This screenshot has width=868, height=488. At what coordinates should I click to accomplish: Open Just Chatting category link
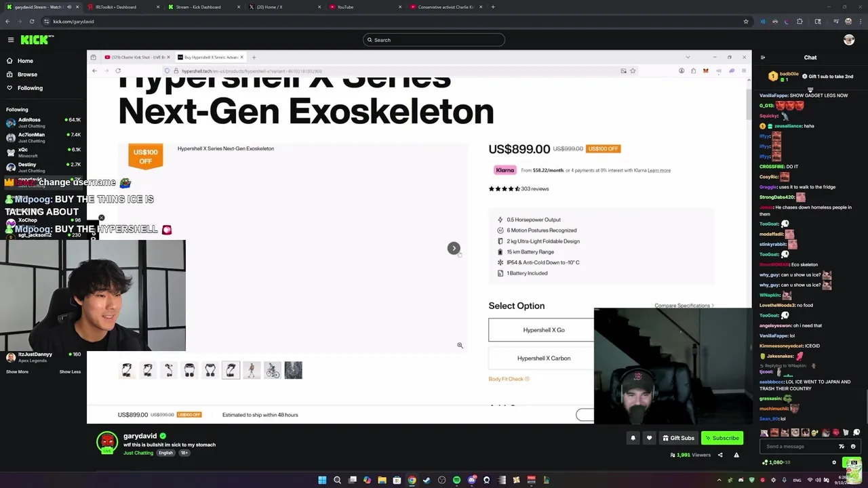138,453
